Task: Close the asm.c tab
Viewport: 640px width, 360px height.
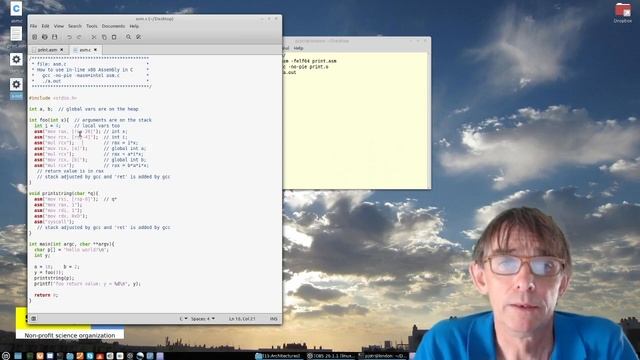Action: pos(96,50)
